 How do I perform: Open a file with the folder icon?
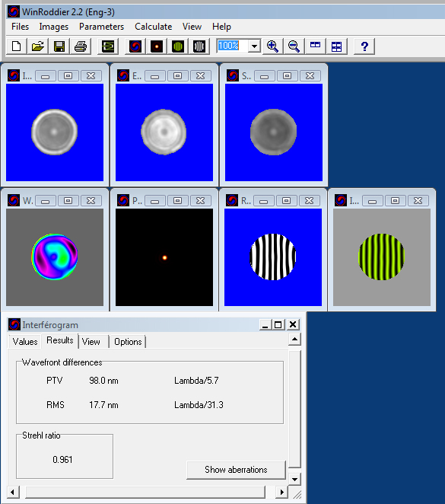pyautogui.click(x=38, y=46)
